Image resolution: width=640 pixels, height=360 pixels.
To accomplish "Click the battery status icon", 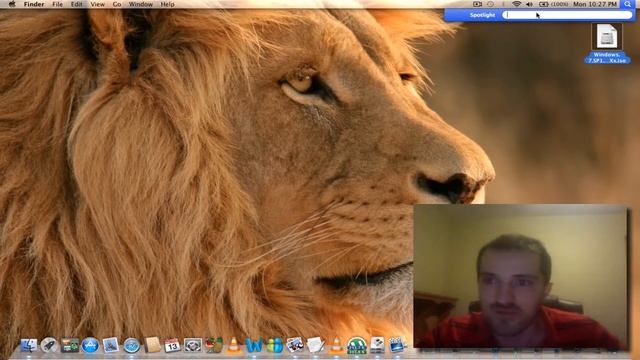I will pos(543,4).
